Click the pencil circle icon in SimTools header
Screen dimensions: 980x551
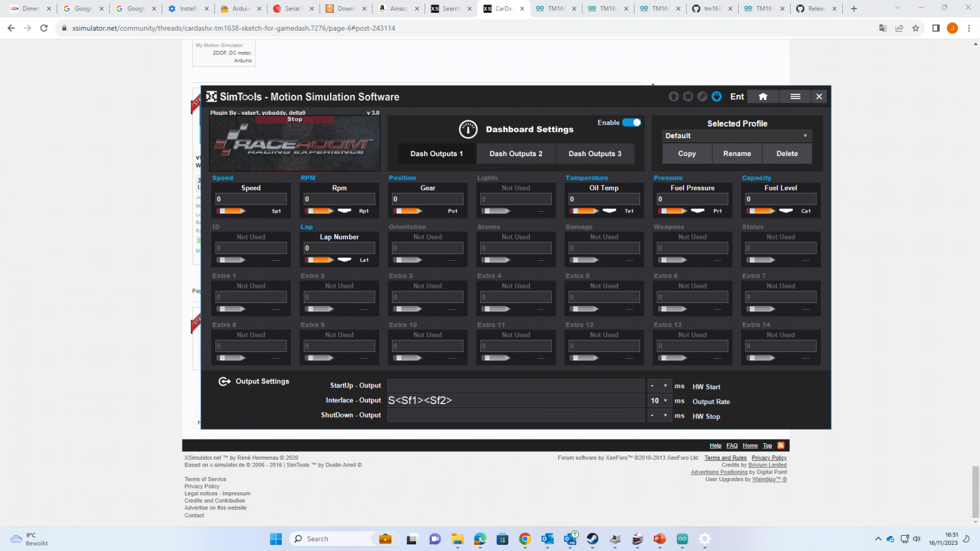click(702, 97)
